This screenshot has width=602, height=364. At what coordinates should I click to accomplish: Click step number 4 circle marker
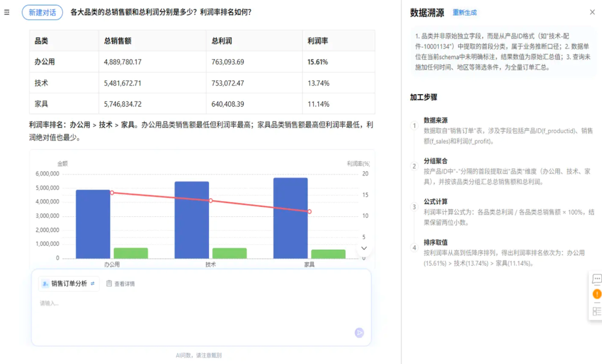pyautogui.click(x=414, y=247)
